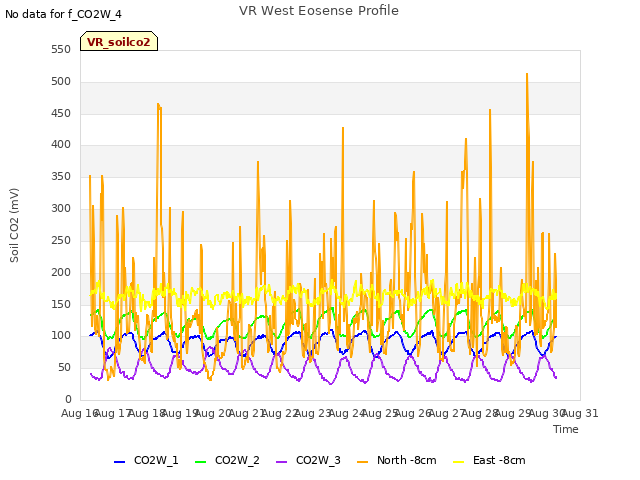Click the 350 y-axis tick label
Screen dimensions: 640x480
[x=61, y=177]
